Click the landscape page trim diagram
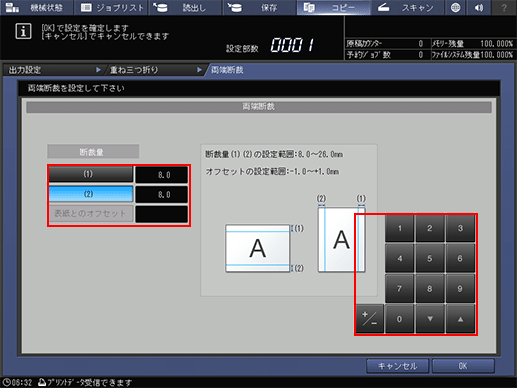Image resolution: width=517 pixels, height=388 pixels. [x=258, y=248]
